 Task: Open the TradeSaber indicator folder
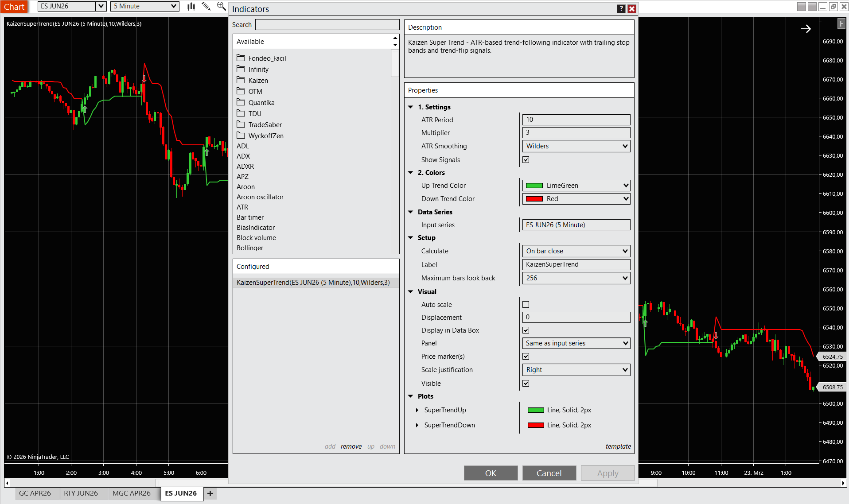click(x=265, y=125)
